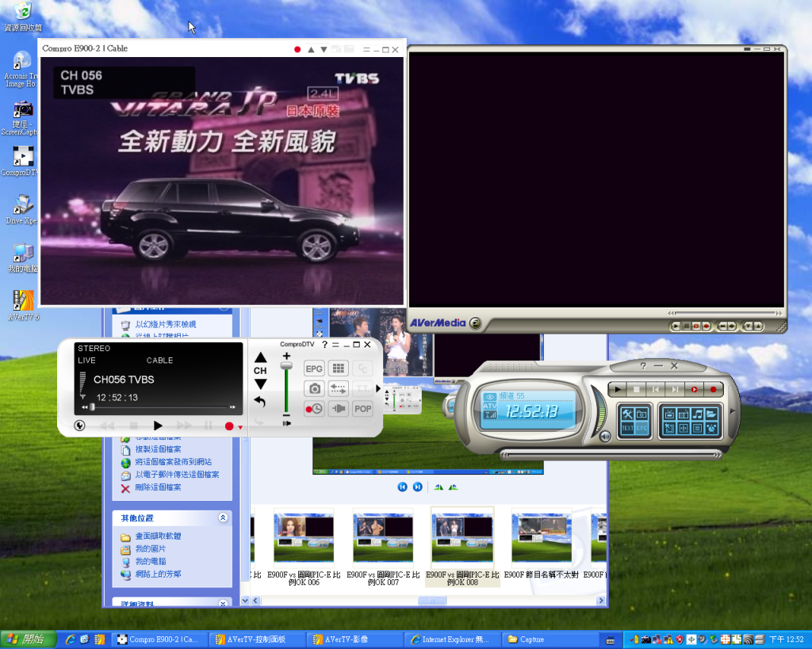
Task: Expand the AVerTV control panel side arrow
Action: click(x=732, y=411)
